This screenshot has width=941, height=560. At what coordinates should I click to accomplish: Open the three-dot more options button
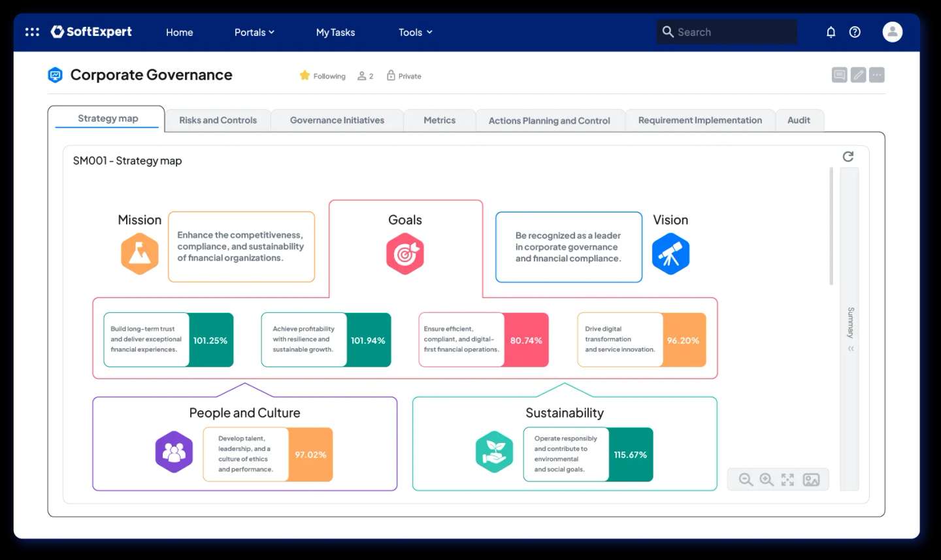pos(877,75)
